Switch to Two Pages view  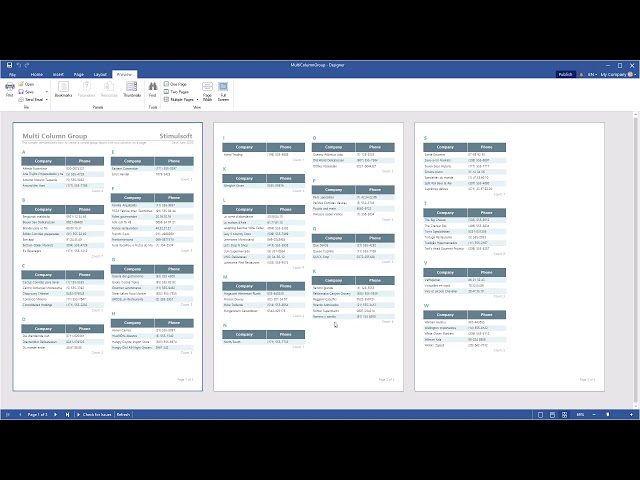pyautogui.click(x=176, y=92)
